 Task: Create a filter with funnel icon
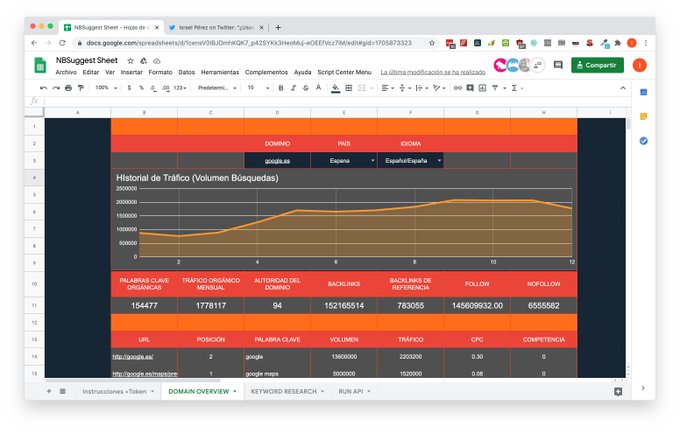point(495,88)
